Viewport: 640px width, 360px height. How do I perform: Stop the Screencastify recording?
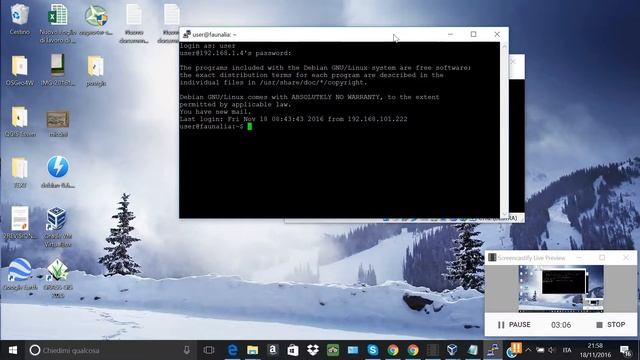611,325
